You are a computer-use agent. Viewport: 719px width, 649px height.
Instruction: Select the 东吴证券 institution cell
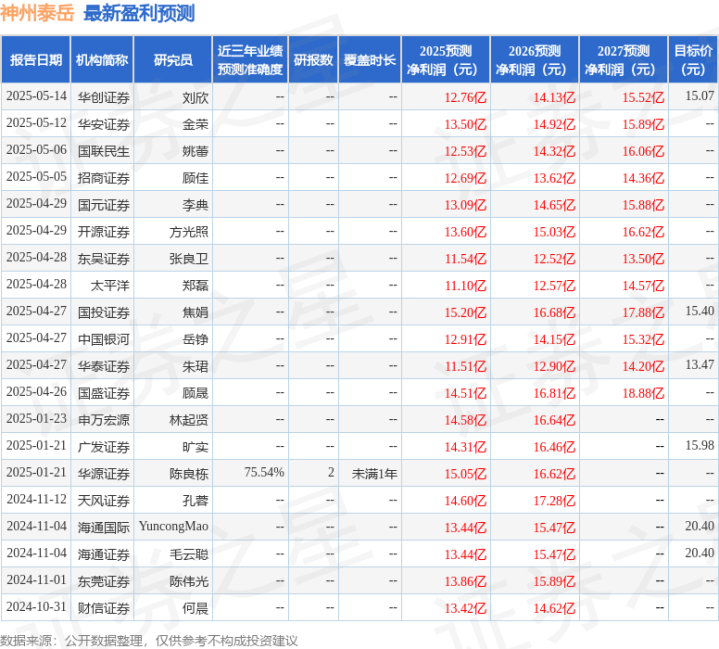tap(104, 259)
